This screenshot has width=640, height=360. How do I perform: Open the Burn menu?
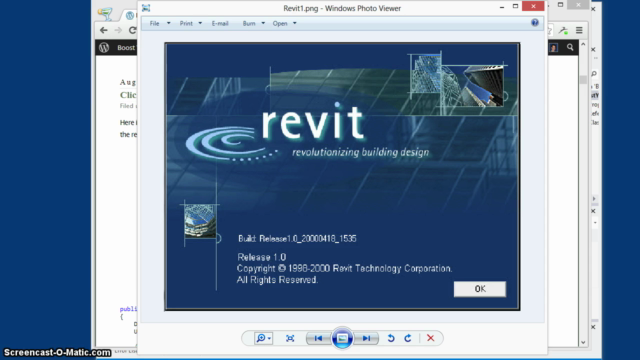pyautogui.click(x=249, y=24)
